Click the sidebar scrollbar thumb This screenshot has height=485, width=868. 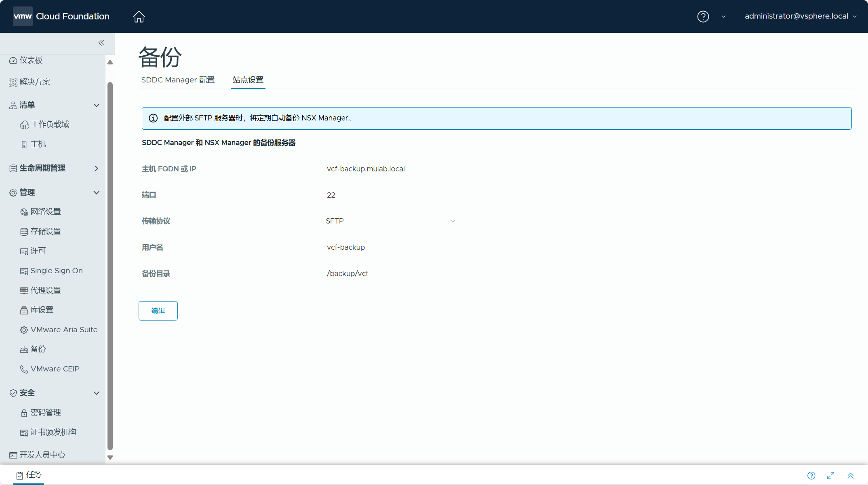(110, 266)
